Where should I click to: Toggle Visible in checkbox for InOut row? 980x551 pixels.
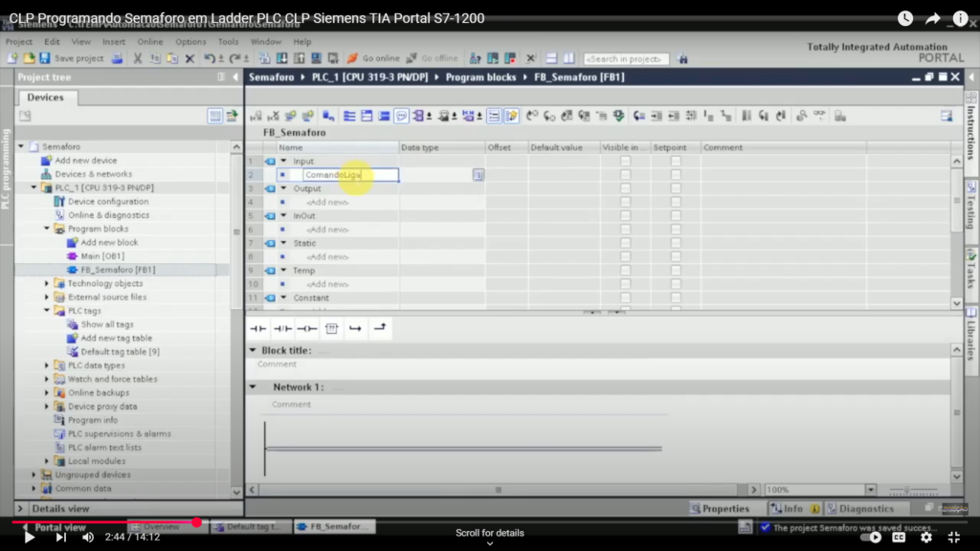tap(625, 215)
